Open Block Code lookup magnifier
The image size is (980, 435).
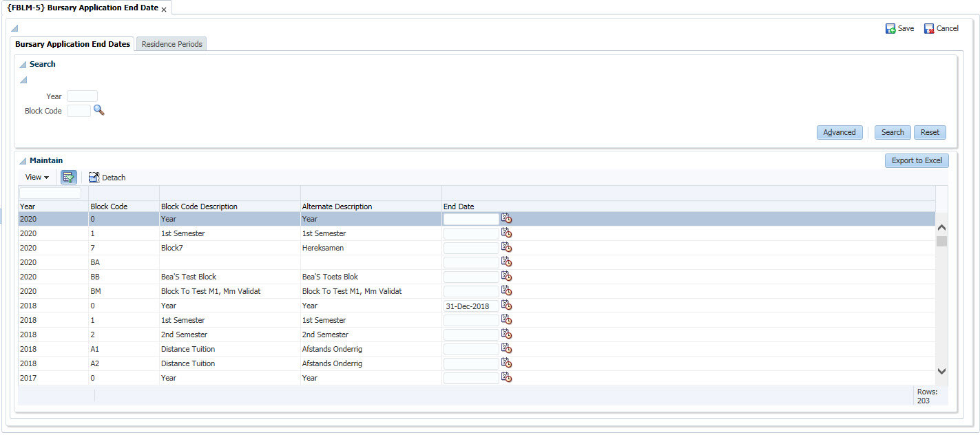98,110
